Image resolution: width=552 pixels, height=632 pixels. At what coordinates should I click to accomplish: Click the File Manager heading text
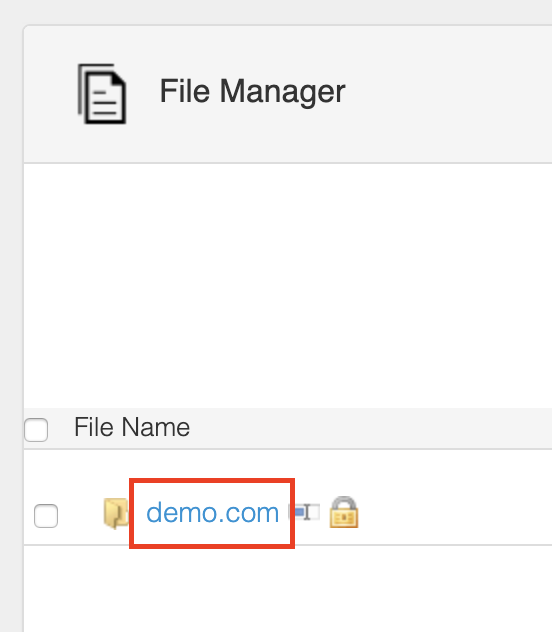click(x=253, y=92)
